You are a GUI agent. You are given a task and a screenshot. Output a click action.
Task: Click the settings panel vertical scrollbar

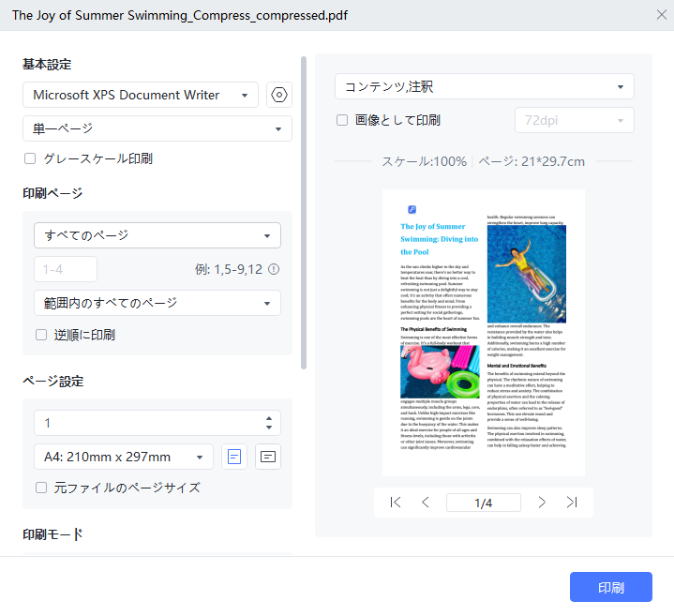(304, 213)
